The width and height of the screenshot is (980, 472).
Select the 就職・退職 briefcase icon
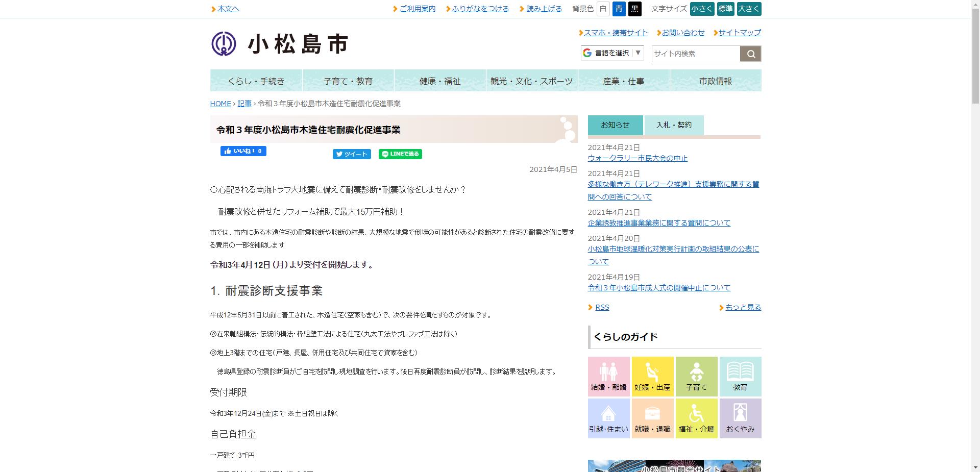652,418
